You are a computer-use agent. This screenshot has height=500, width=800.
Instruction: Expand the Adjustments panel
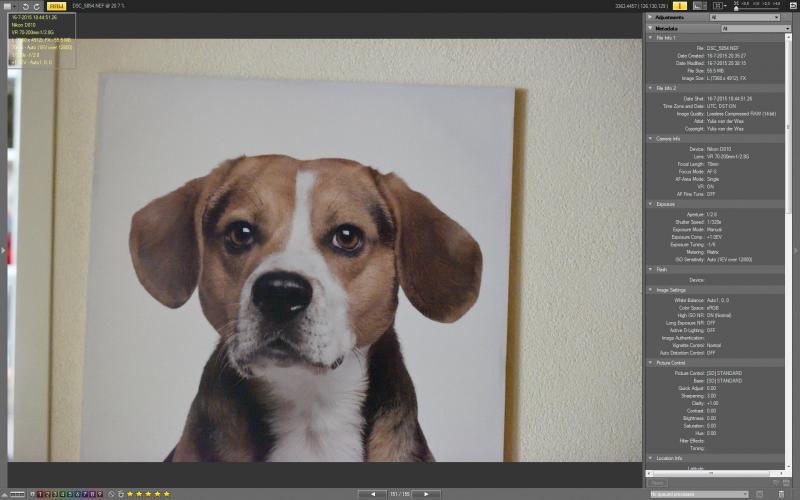coord(650,17)
